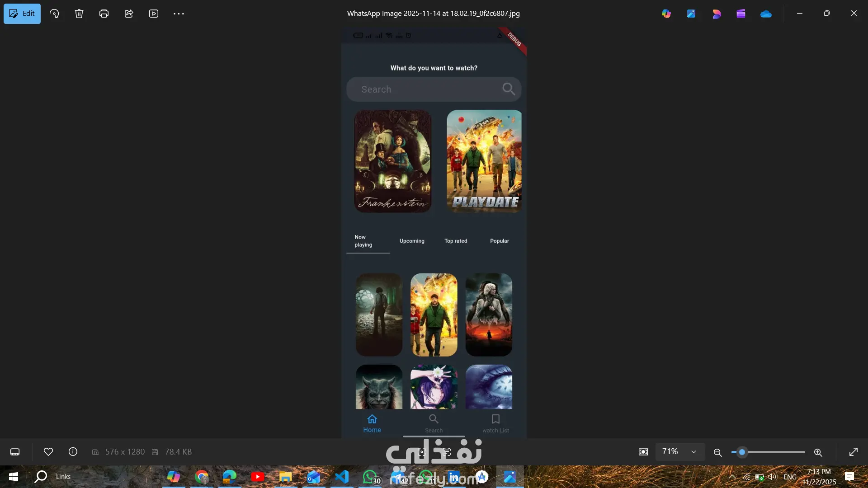Rotate the image using rotate icon
The image size is (868, 488).
(x=54, y=14)
